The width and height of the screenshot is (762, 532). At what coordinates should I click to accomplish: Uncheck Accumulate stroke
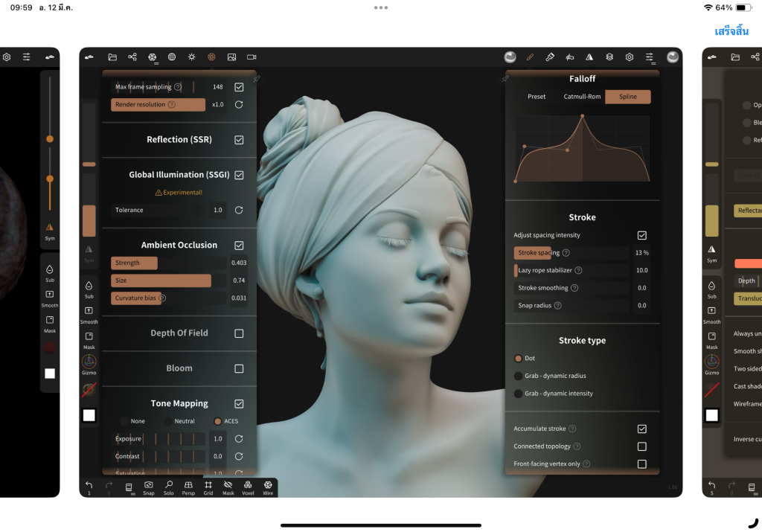click(x=641, y=429)
